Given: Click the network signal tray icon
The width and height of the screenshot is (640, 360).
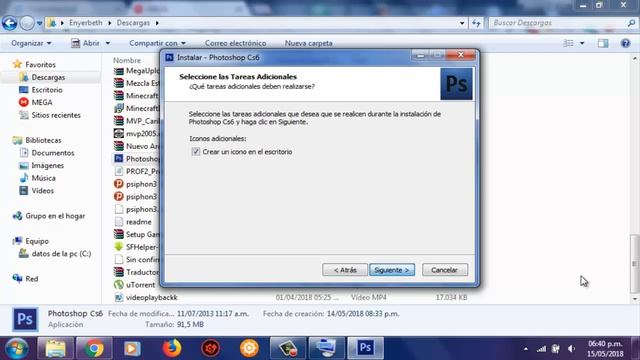Looking at the screenshot, I should click(541, 349).
